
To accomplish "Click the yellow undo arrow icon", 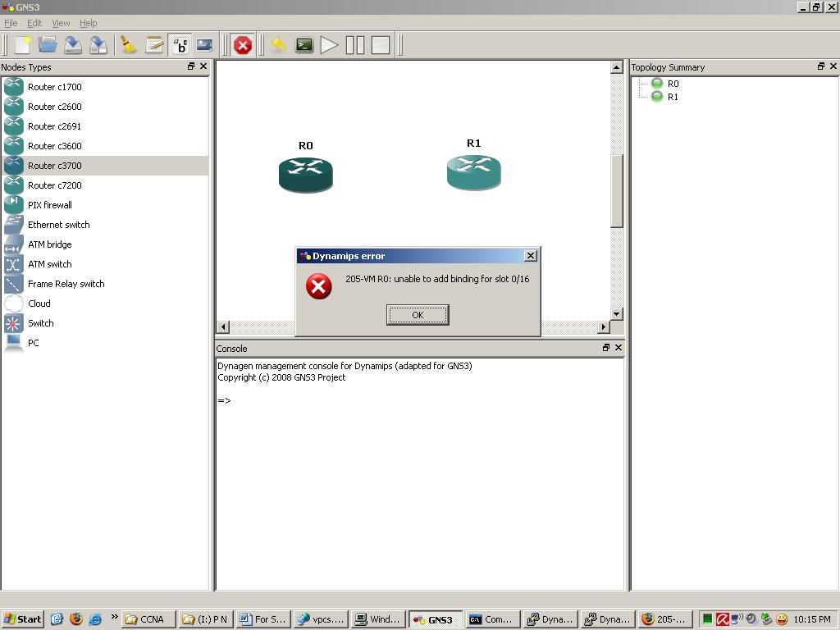I will coord(279,45).
